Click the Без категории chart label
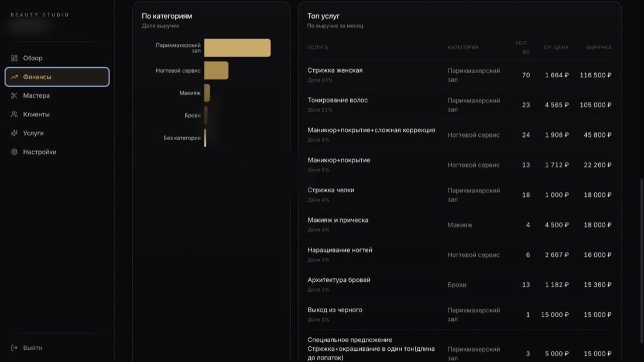 pyautogui.click(x=182, y=138)
